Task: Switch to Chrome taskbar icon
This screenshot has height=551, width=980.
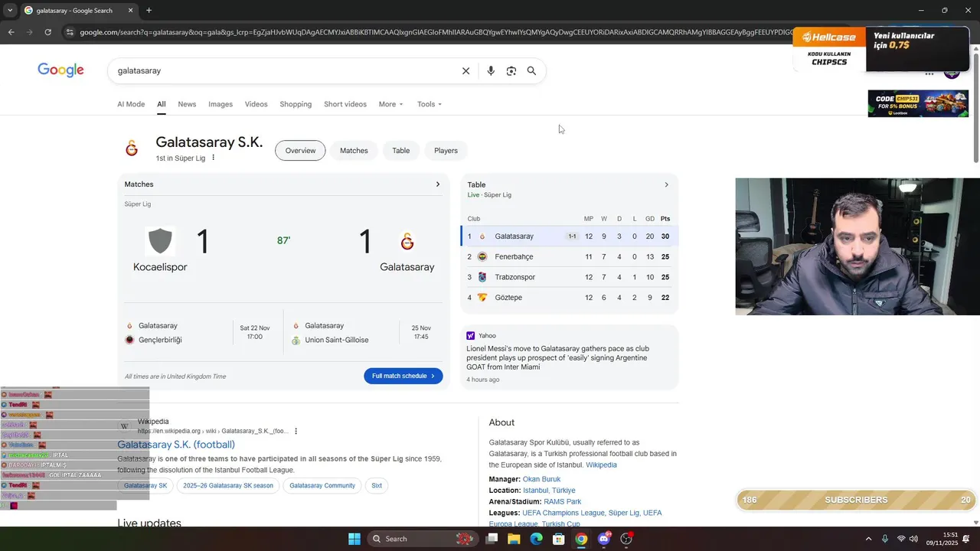Action: [x=581, y=539]
